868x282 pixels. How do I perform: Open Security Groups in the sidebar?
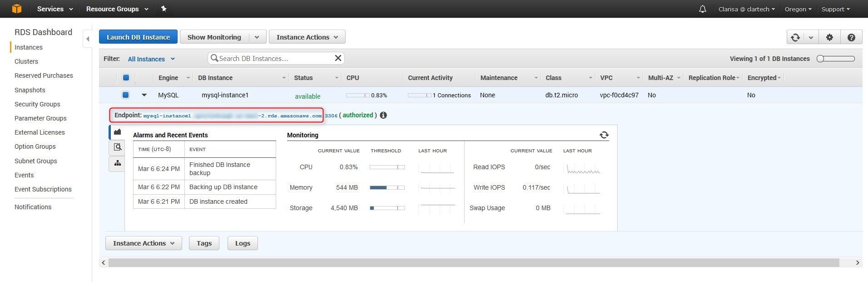(37, 104)
